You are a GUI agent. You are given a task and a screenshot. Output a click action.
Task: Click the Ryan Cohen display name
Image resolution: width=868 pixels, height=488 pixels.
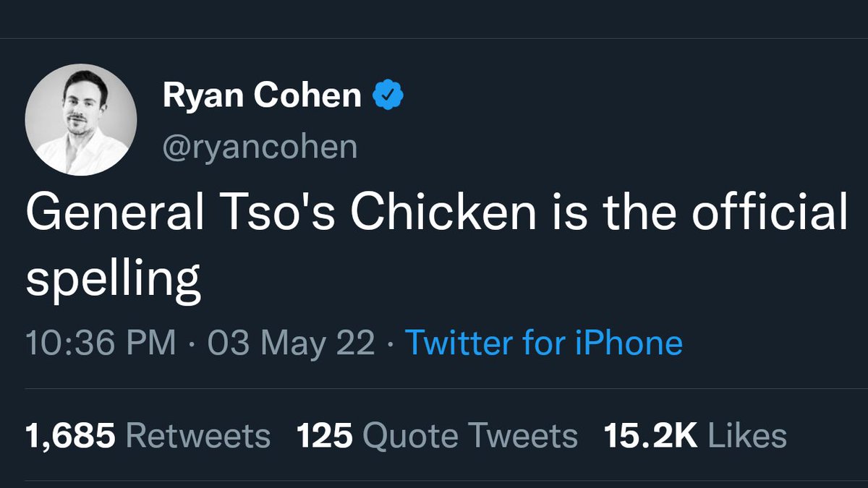(262, 95)
